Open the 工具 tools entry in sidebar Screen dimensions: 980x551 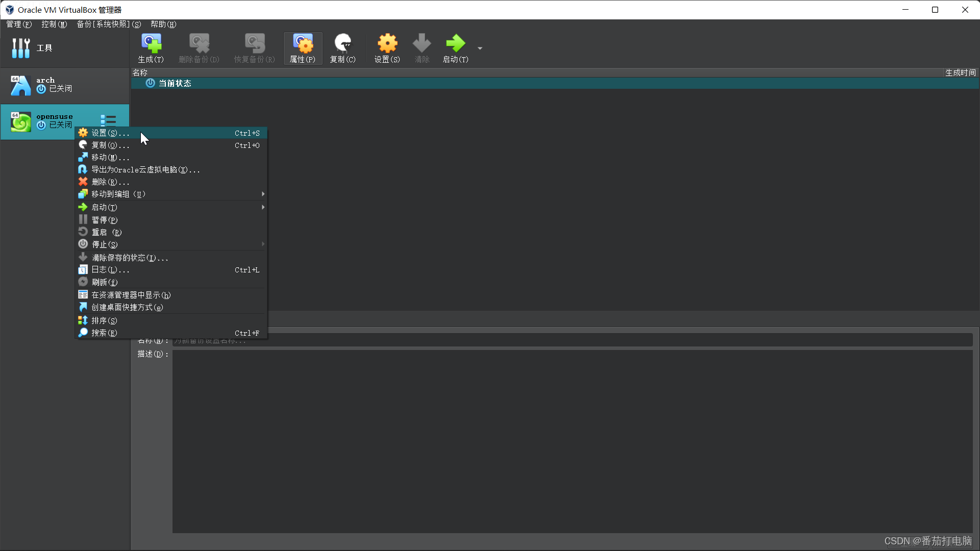point(64,48)
